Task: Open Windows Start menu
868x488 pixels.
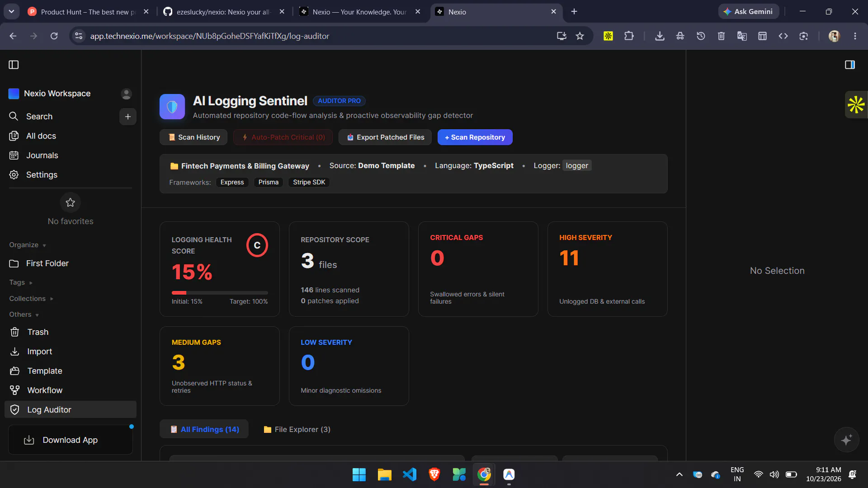Action: (x=359, y=474)
